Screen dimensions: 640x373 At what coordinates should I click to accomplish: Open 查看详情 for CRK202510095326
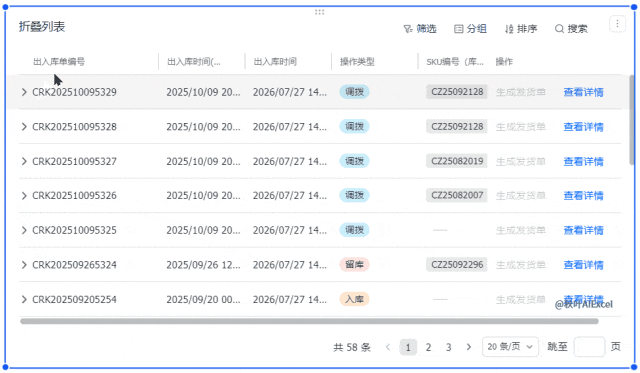583,196
